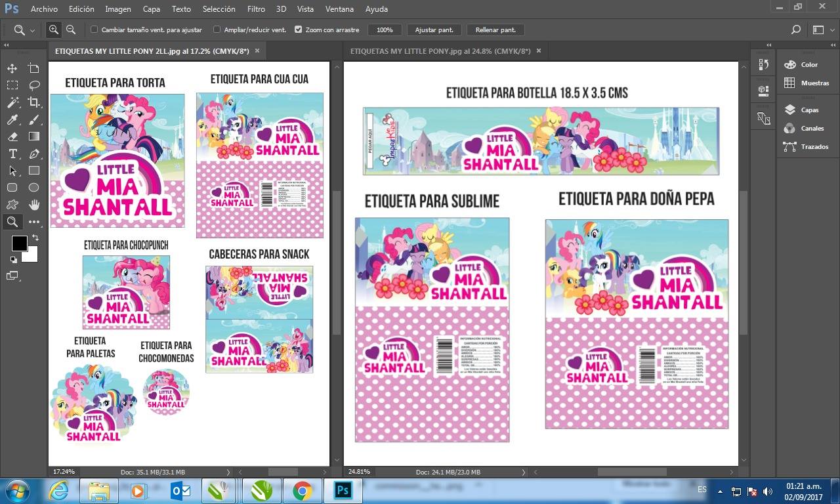Open the Capa menu
The height and width of the screenshot is (504, 840).
152,9
